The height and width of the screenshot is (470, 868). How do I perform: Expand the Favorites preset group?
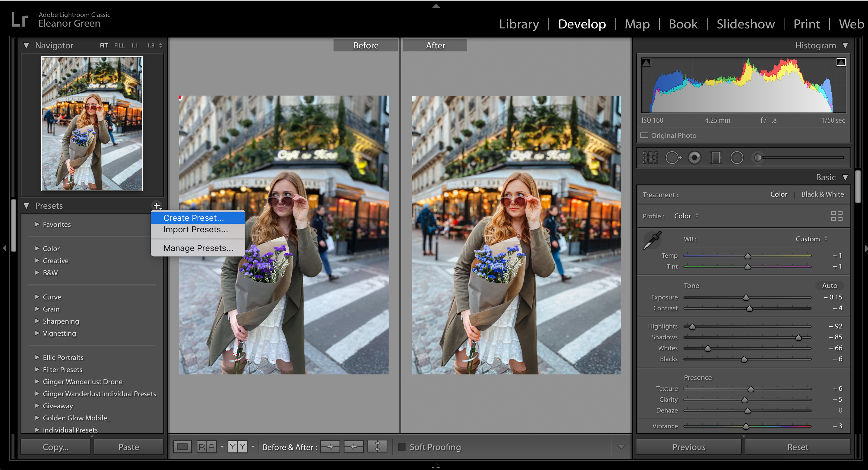(x=37, y=225)
